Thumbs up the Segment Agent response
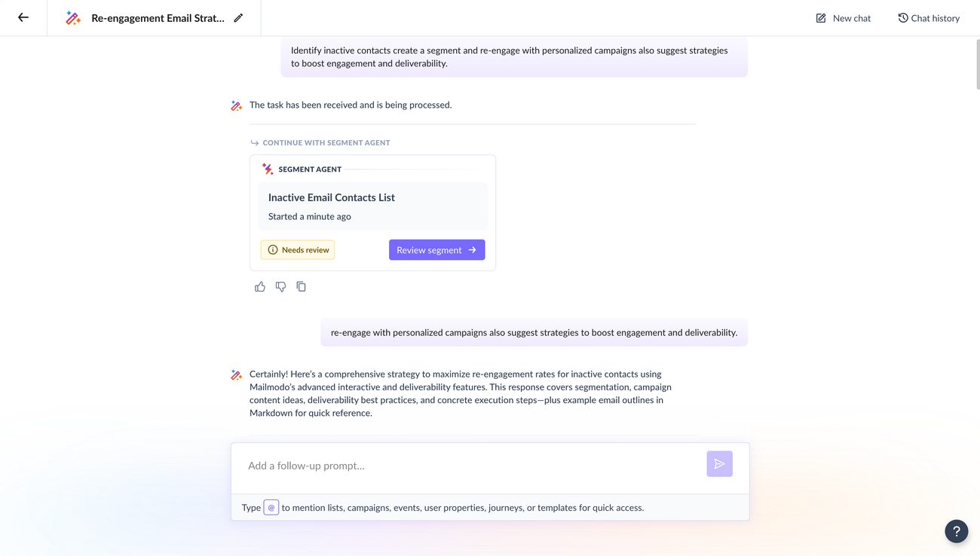980x556 pixels. coord(260,286)
